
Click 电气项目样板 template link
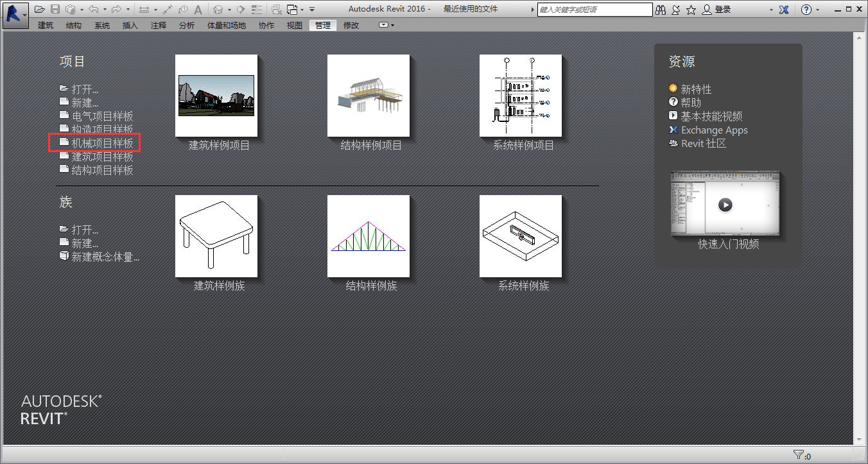[103, 116]
